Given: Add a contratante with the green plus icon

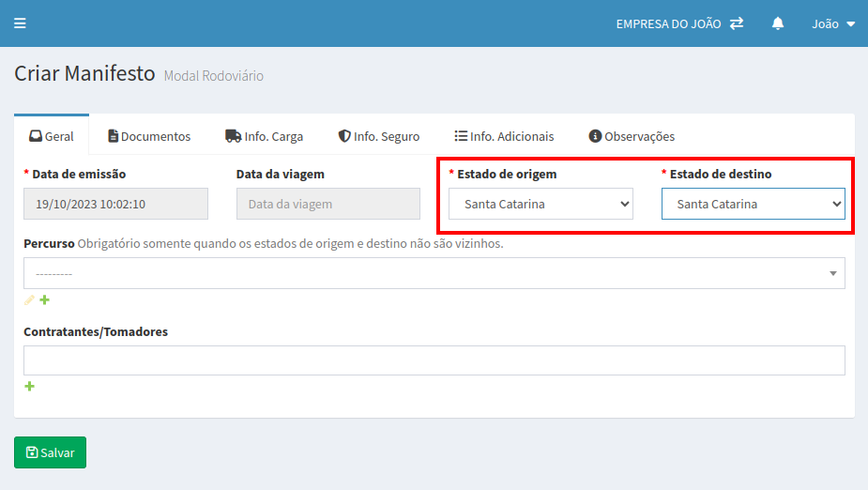Looking at the screenshot, I should (29, 386).
